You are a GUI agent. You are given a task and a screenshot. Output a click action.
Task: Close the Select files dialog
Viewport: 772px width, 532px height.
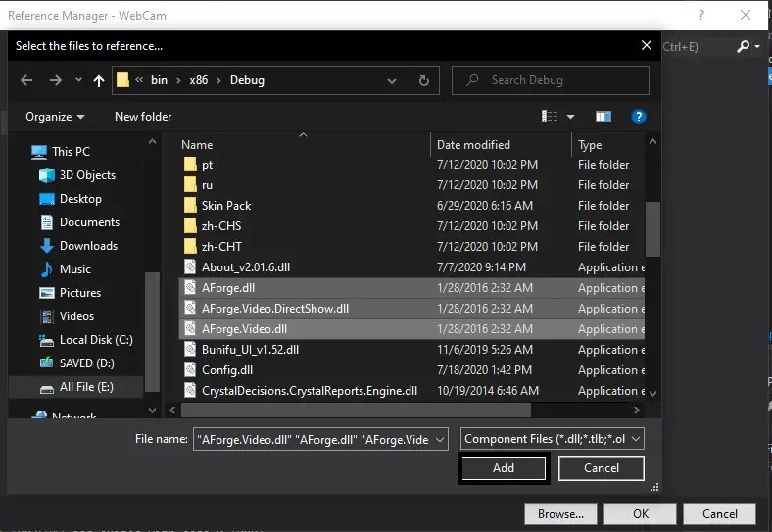pos(647,46)
